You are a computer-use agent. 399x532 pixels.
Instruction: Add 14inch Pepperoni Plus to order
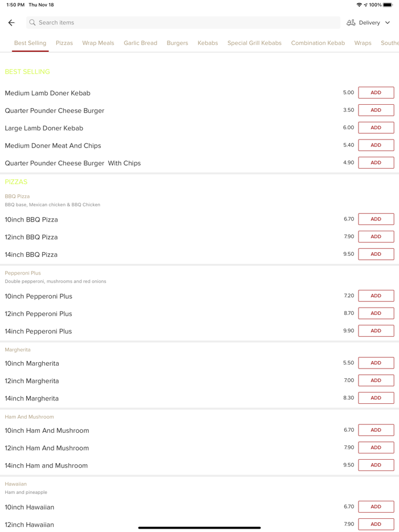point(376,331)
